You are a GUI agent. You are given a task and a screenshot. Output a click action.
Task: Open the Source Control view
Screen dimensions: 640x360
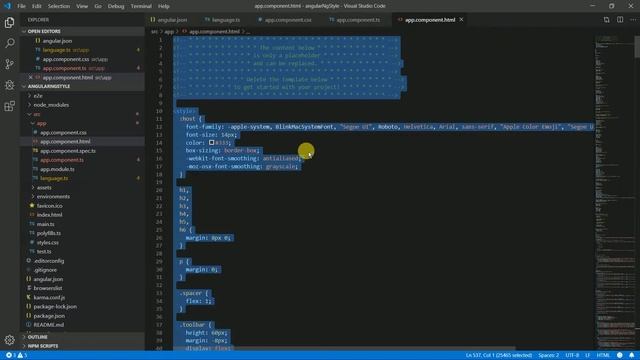pos(9,64)
